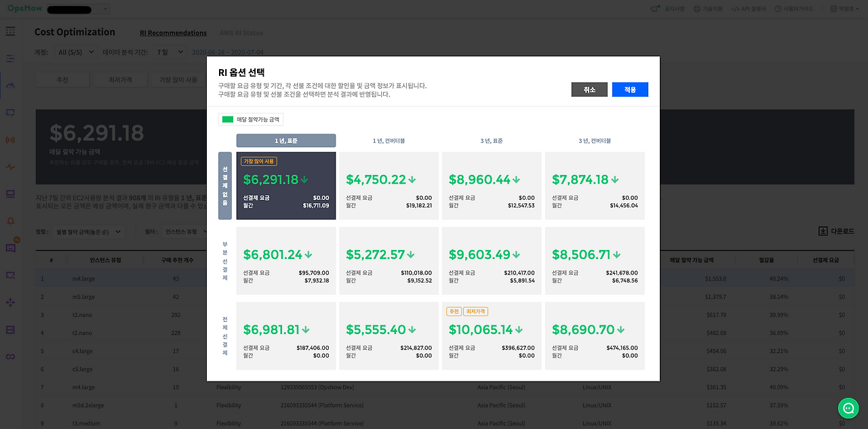
Task: Click the lifebuoy tech support icon
Action: click(x=697, y=9)
